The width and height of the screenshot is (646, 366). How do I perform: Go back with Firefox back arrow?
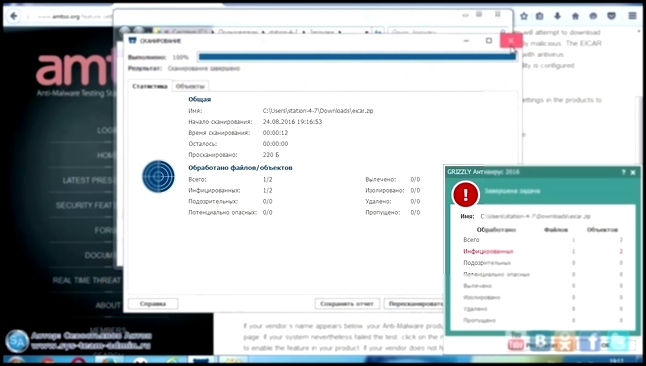(14, 16)
